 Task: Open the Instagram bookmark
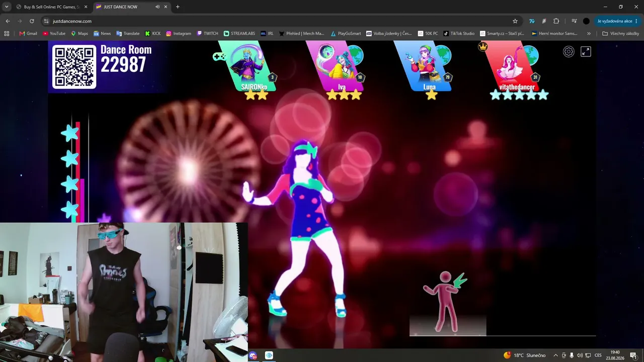tap(179, 34)
